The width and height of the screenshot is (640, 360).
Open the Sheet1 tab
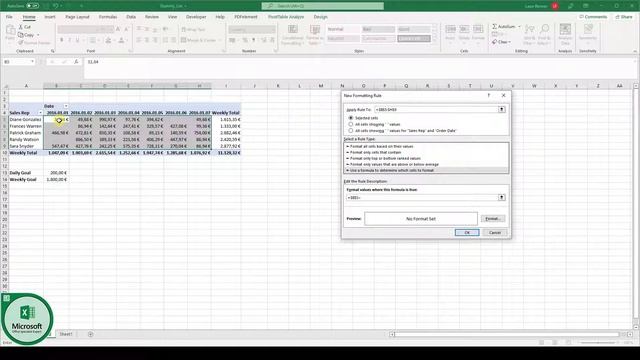66,334
